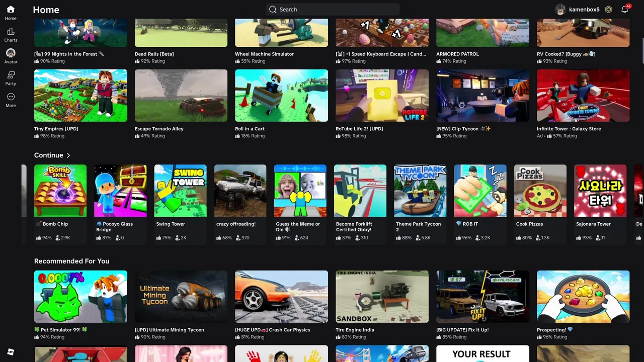Click the Dead Rails [Beta] title

tap(154, 54)
